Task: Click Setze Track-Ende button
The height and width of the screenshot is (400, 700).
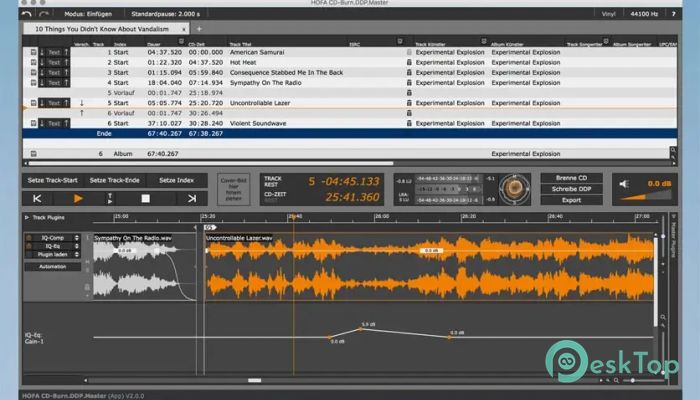Action: click(114, 180)
